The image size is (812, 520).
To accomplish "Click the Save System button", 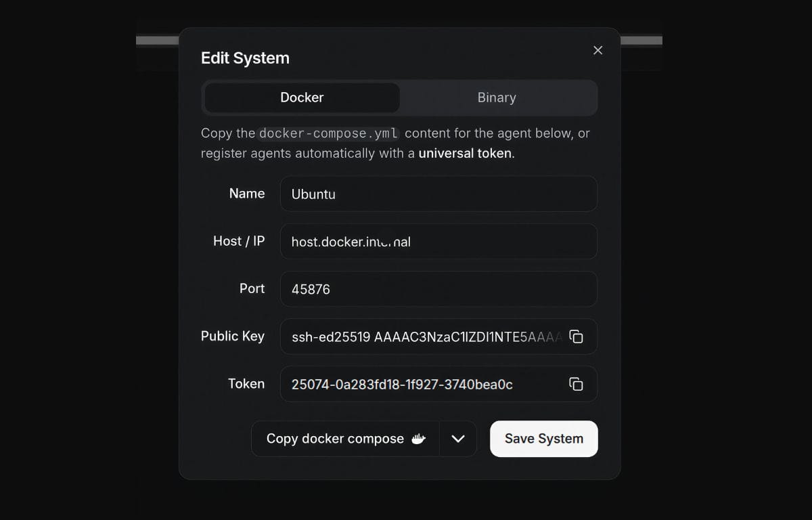I will click(544, 439).
